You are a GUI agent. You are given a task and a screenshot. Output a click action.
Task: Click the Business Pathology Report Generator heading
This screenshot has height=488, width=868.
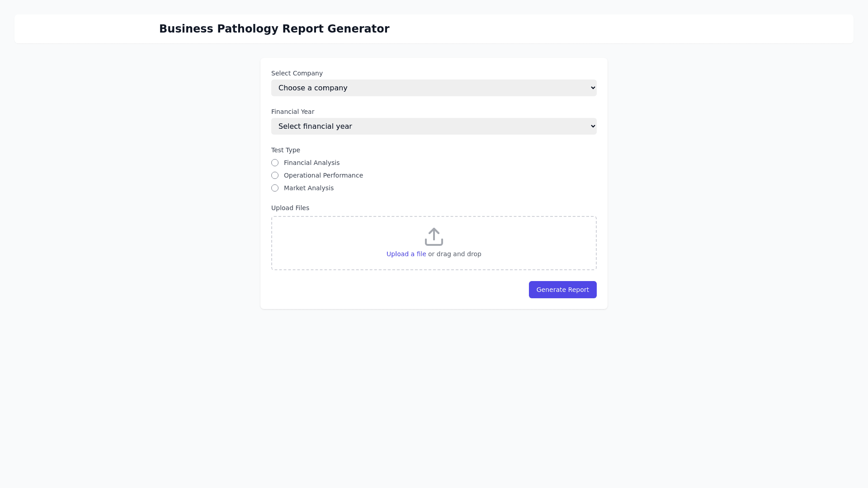point(274,29)
